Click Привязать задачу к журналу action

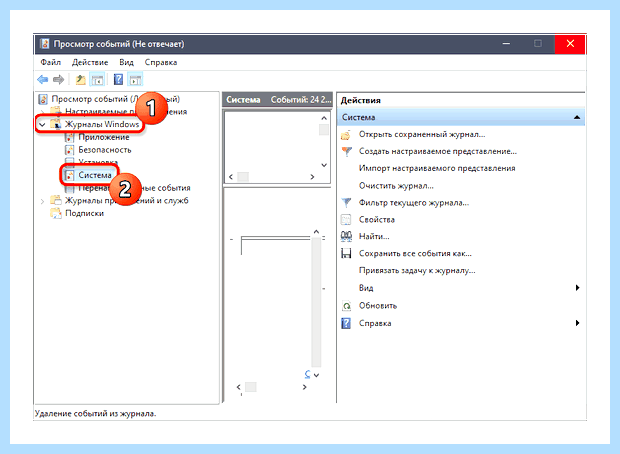click(x=417, y=271)
